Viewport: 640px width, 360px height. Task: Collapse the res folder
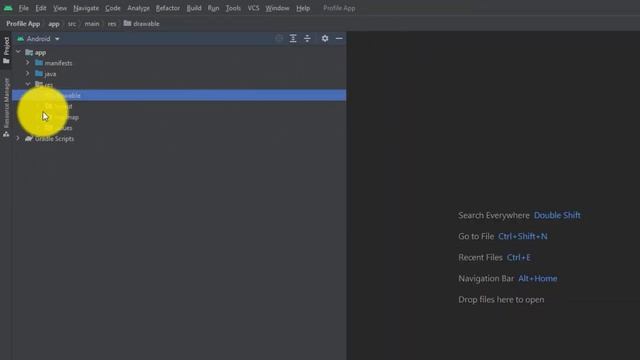pyautogui.click(x=28, y=84)
